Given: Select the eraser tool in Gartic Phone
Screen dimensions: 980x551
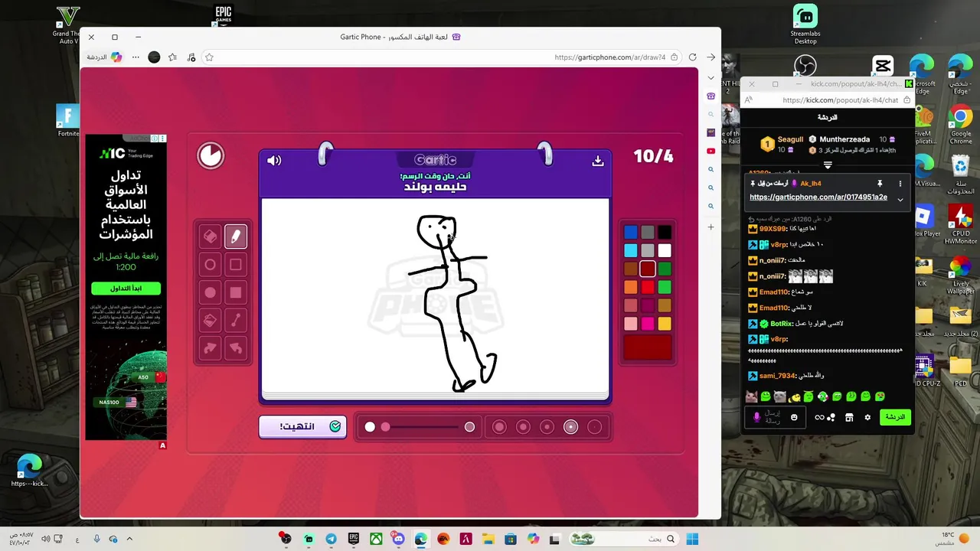Looking at the screenshot, I should [x=210, y=236].
